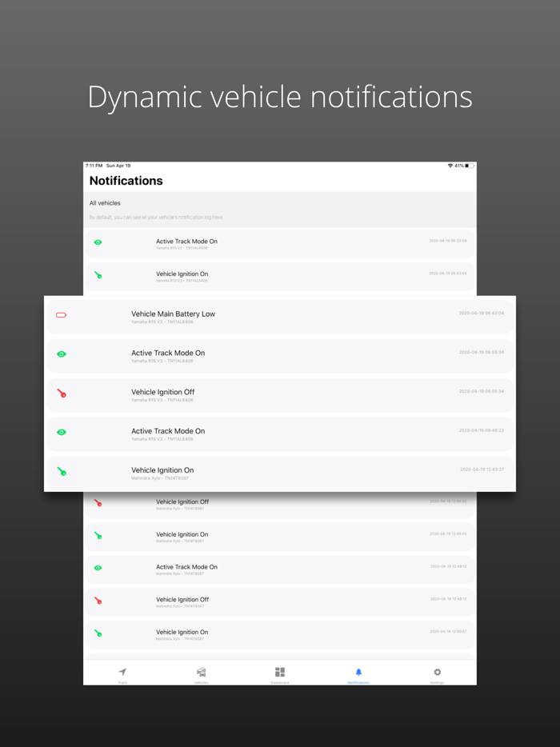Click green eye icon on Mahindra Active Track row
The image size is (560, 747).
98,568
